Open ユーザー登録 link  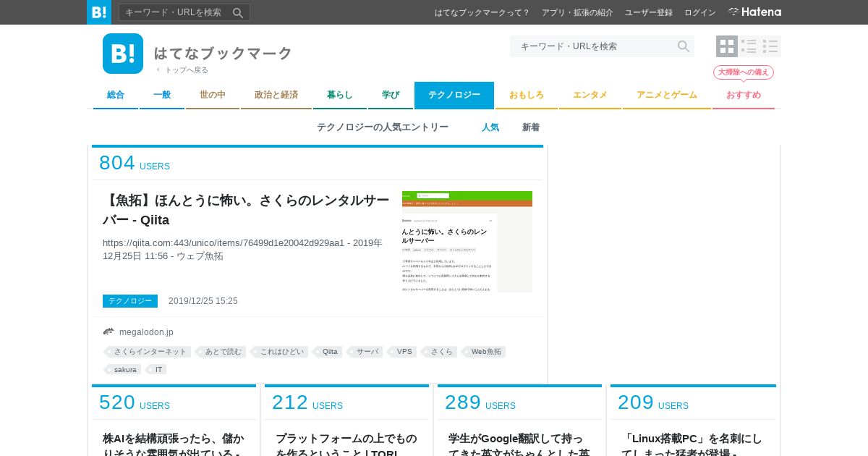click(x=649, y=12)
